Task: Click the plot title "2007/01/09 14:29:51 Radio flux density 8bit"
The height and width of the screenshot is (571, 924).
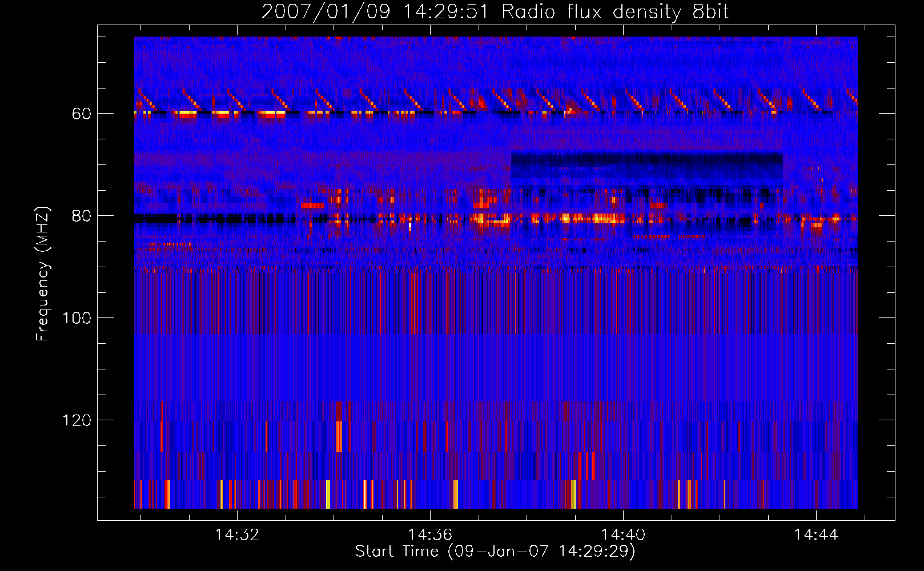Action: [x=495, y=11]
